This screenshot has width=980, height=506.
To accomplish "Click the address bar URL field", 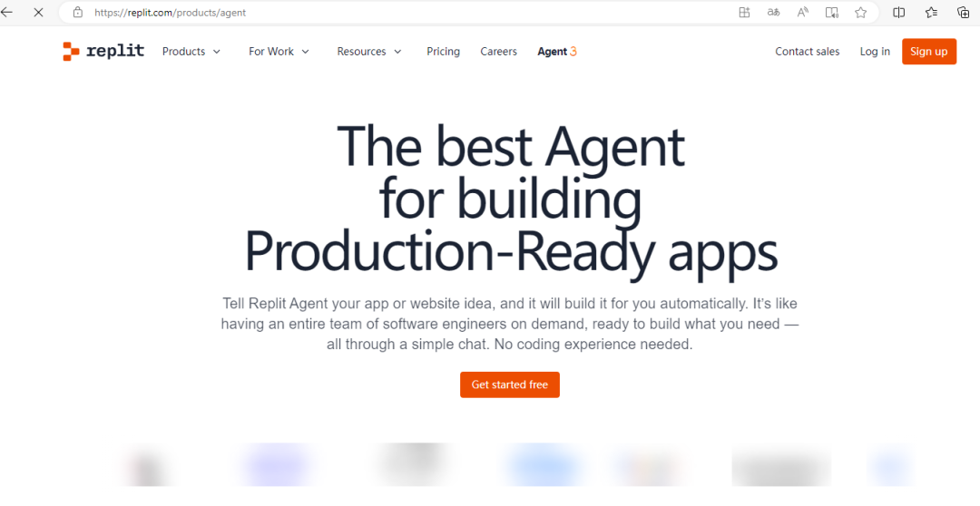I will click(x=363, y=13).
